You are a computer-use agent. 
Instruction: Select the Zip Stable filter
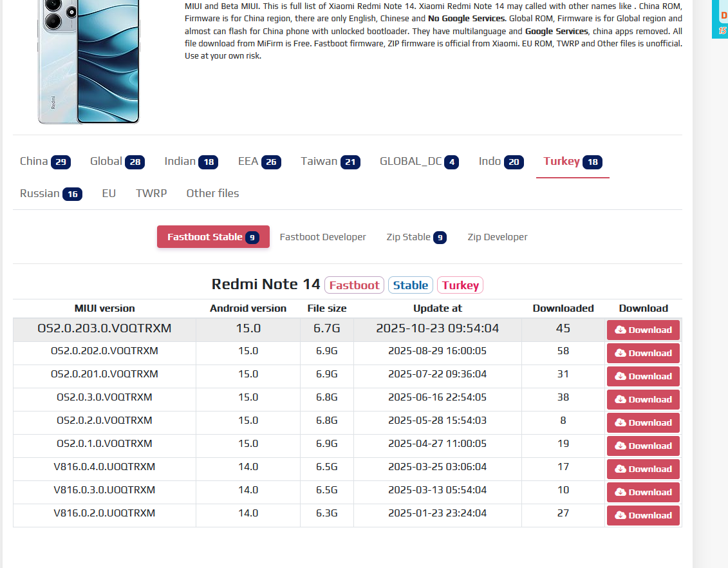pos(416,237)
